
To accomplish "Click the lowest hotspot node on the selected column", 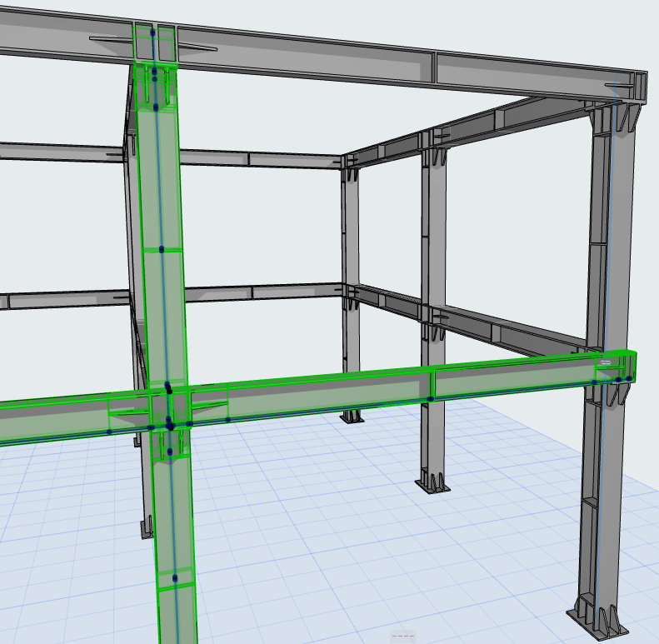I will pos(175,578).
